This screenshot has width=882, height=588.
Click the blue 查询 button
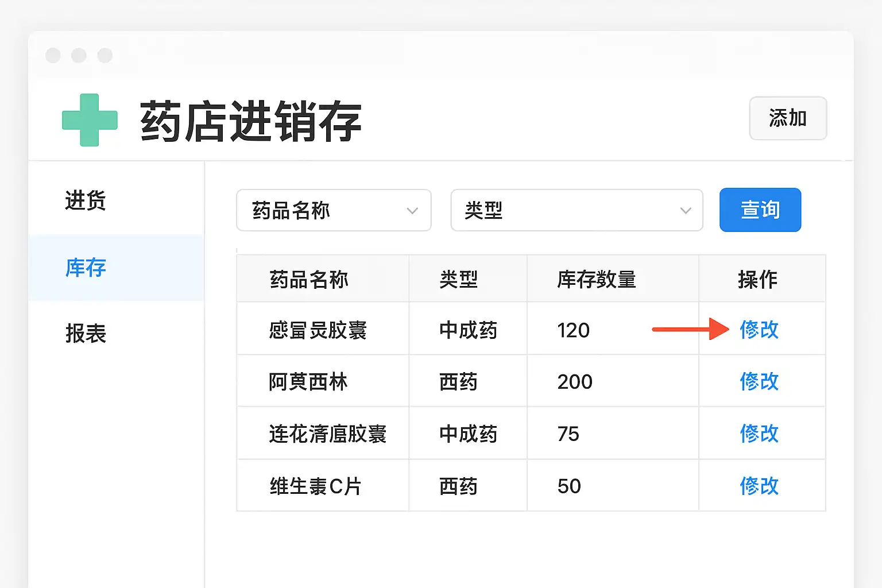tap(760, 210)
